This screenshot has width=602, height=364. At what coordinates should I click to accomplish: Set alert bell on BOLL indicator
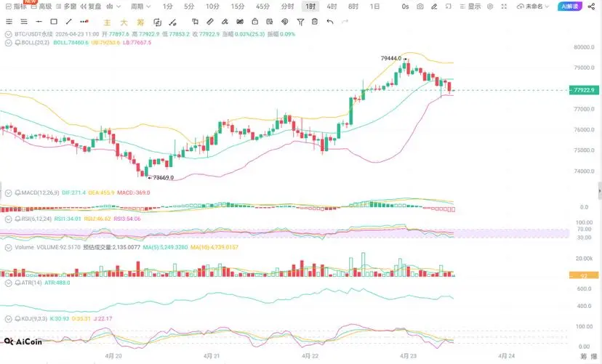(x=17, y=43)
